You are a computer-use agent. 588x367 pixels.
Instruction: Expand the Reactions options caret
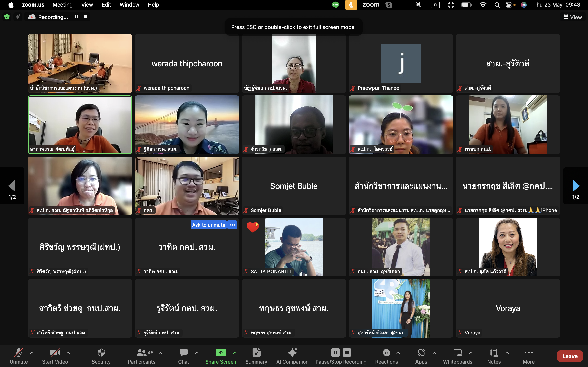click(x=398, y=353)
